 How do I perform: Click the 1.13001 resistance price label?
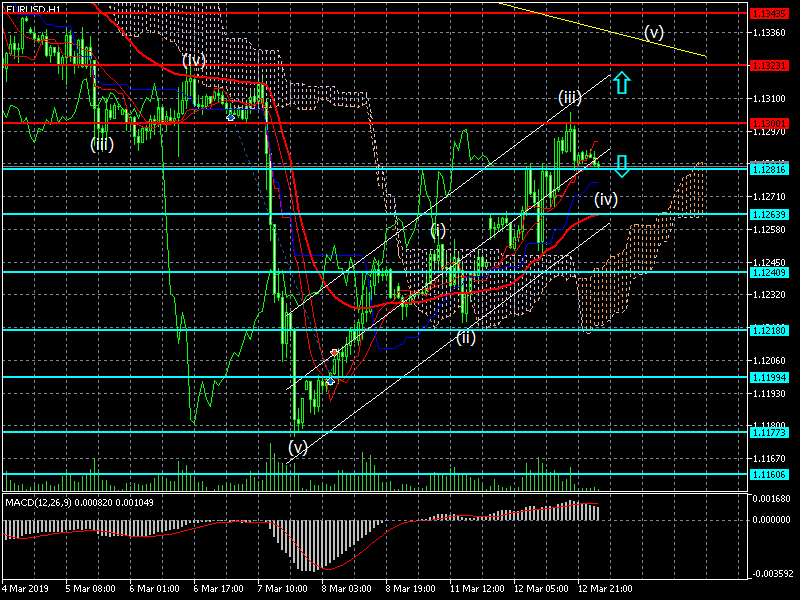click(769, 123)
